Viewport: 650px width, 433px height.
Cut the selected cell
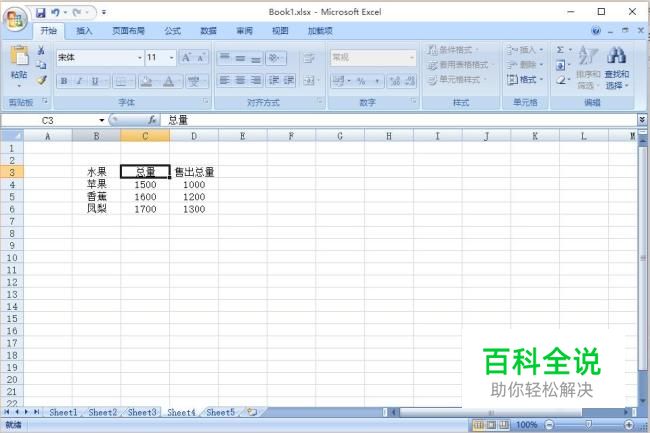coord(41,51)
